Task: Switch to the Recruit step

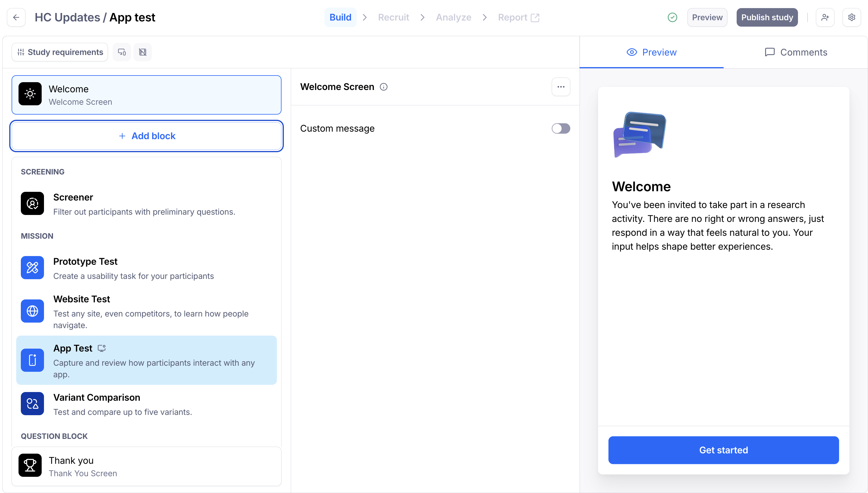Action: tap(393, 17)
